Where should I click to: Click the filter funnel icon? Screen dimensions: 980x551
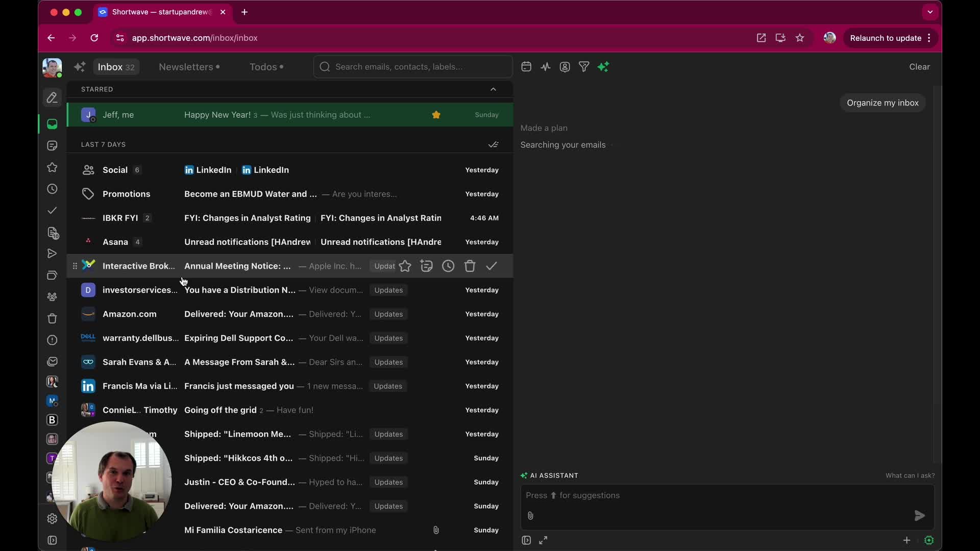coord(584,67)
